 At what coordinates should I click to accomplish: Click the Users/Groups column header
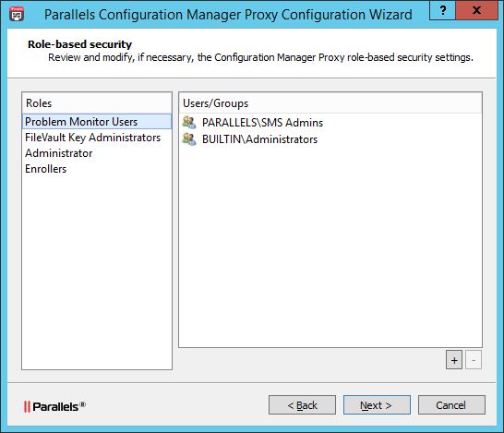[x=330, y=103]
